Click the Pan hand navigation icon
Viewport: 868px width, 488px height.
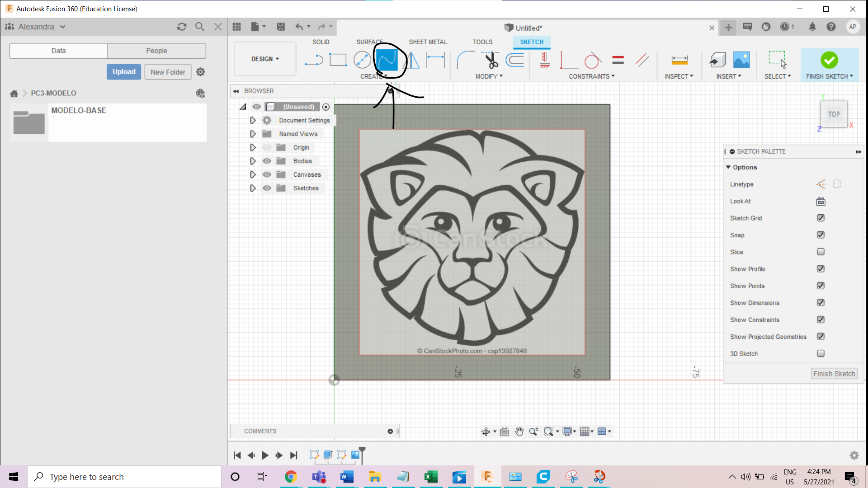click(x=519, y=432)
